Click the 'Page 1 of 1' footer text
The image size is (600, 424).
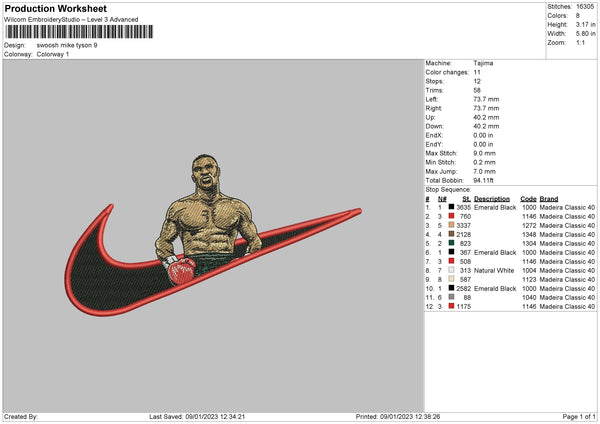point(579,417)
